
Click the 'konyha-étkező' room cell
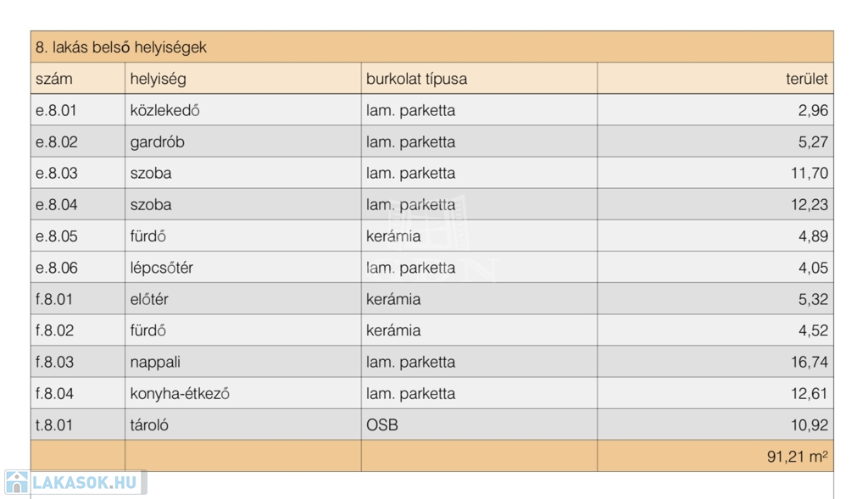click(181, 393)
